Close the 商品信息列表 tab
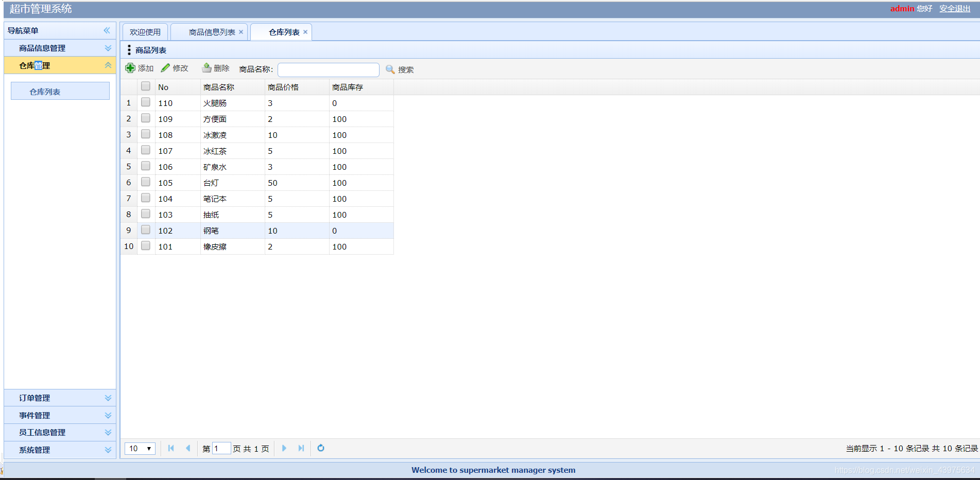980x480 pixels. [241, 32]
